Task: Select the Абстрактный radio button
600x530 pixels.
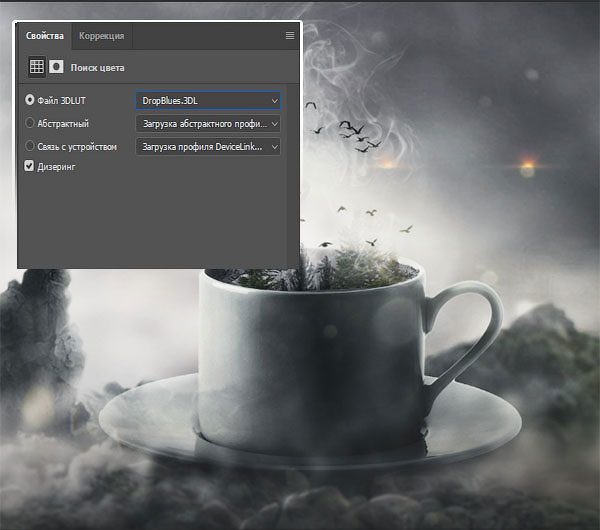Action: click(x=29, y=123)
